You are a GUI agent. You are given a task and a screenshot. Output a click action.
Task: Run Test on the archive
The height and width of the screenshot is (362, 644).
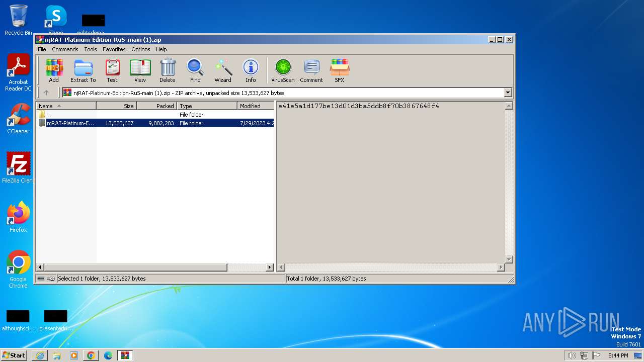point(112,71)
